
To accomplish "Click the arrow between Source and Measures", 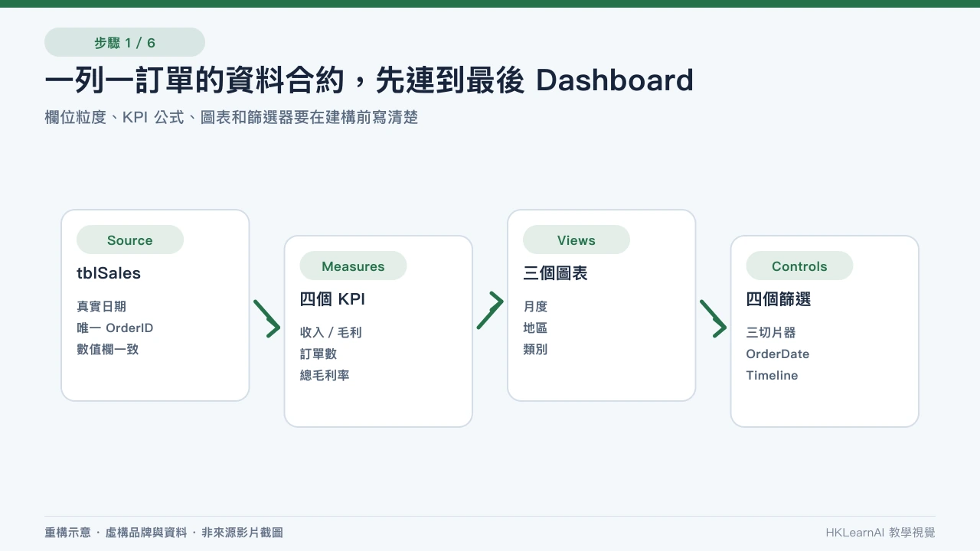I will click(267, 318).
